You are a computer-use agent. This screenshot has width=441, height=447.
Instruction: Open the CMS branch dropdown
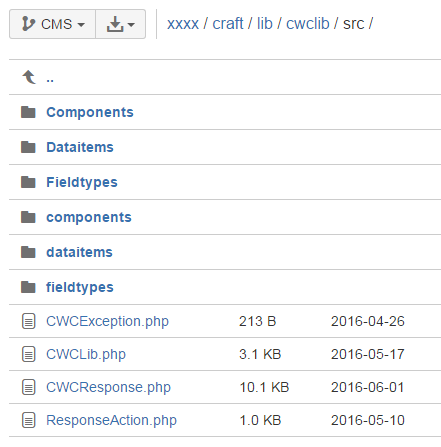pos(53,24)
